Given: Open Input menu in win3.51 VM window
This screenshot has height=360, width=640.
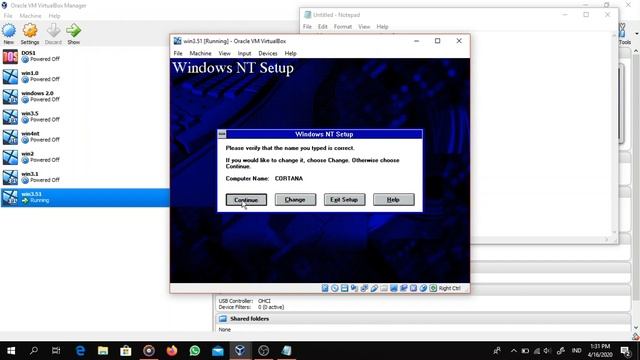Looking at the screenshot, I should [244, 53].
